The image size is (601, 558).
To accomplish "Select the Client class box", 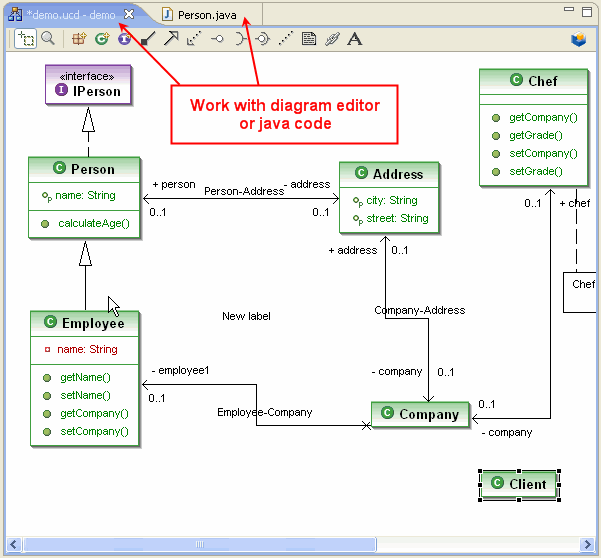I will (x=519, y=484).
